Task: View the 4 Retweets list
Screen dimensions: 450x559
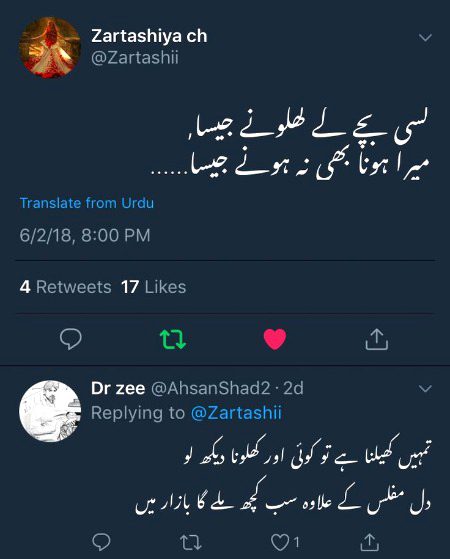Action: [66, 287]
